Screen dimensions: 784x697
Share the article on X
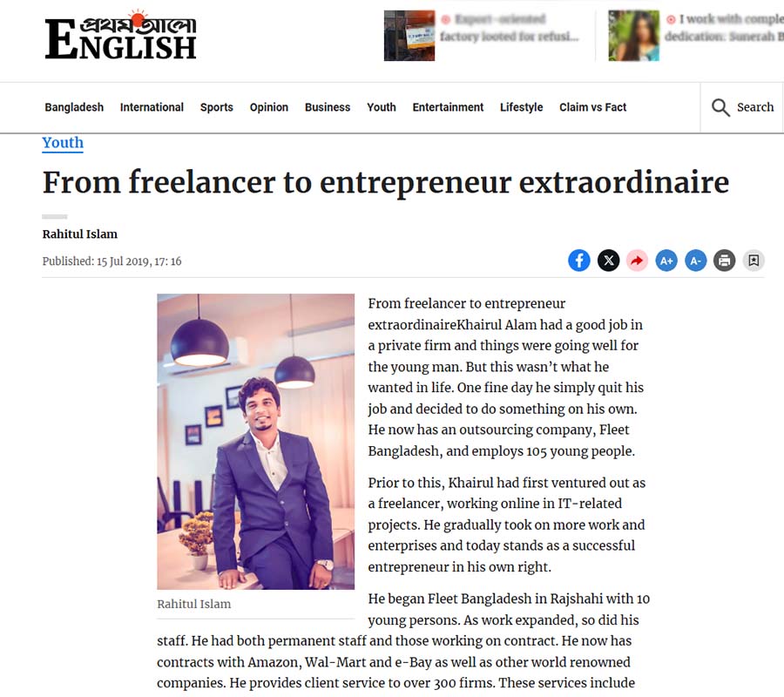(x=608, y=260)
